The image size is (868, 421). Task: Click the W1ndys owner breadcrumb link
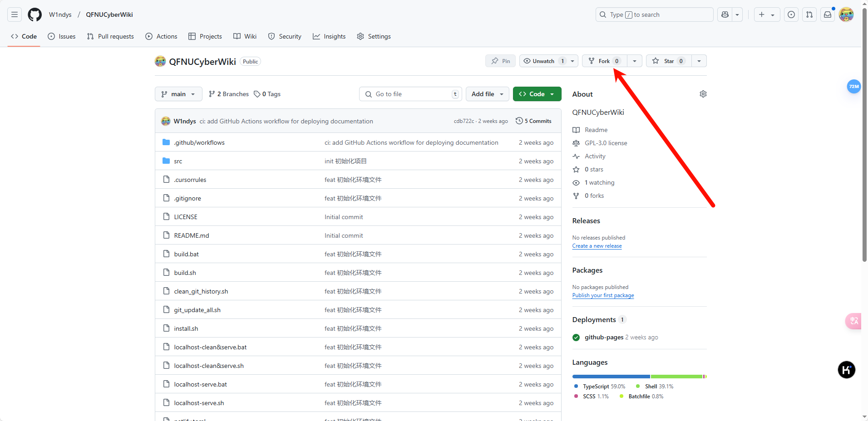60,15
